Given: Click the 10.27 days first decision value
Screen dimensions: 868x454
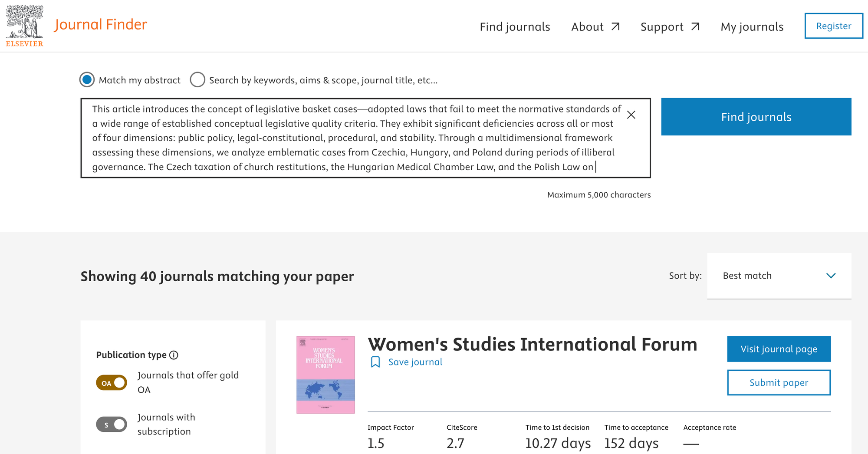Looking at the screenshot, I should 558,443.
